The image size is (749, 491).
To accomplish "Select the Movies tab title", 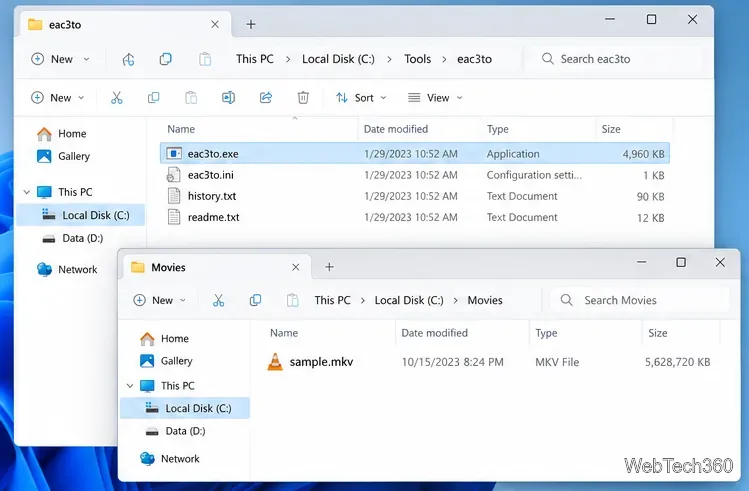I will point(168,267).
